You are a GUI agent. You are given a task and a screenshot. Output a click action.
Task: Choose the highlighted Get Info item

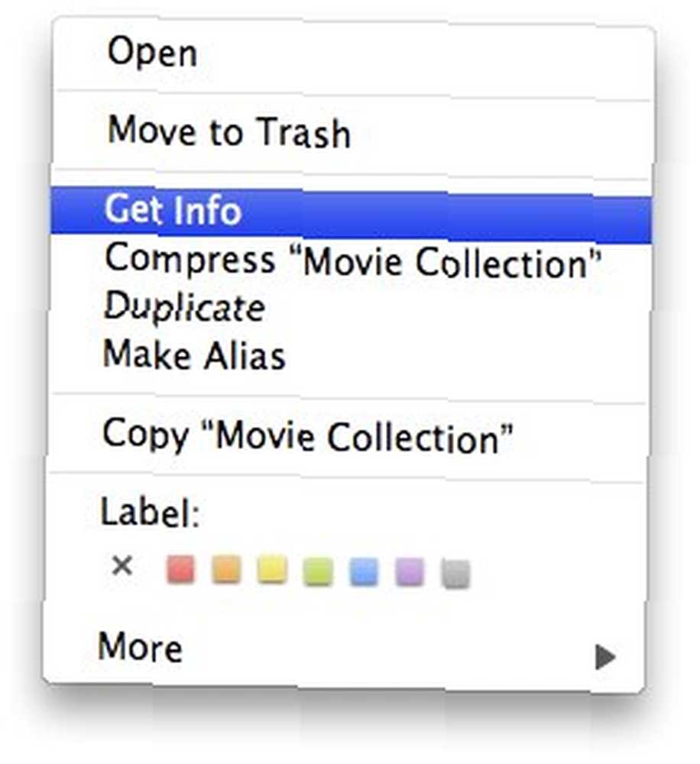[x=351, y=212]
